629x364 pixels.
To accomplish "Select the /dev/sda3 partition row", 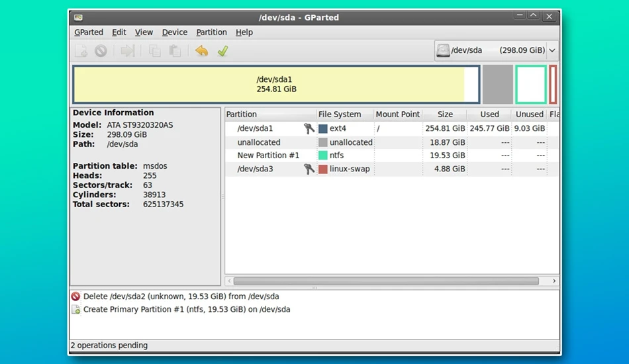I will (x=392, y=169).
